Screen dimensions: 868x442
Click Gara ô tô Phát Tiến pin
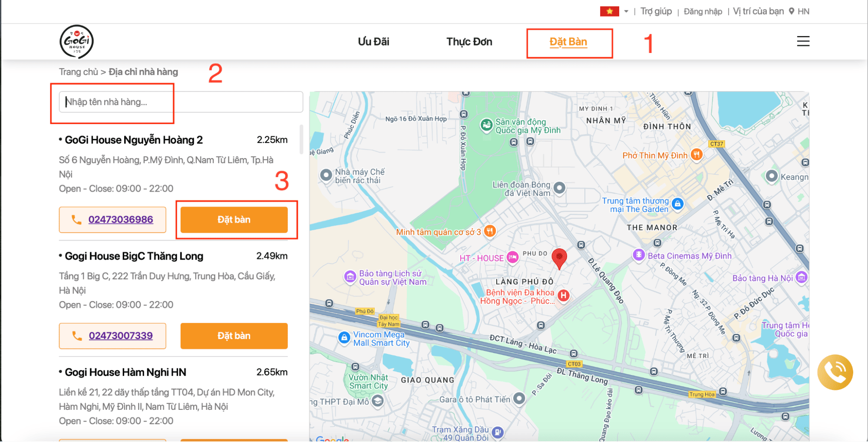519,399
